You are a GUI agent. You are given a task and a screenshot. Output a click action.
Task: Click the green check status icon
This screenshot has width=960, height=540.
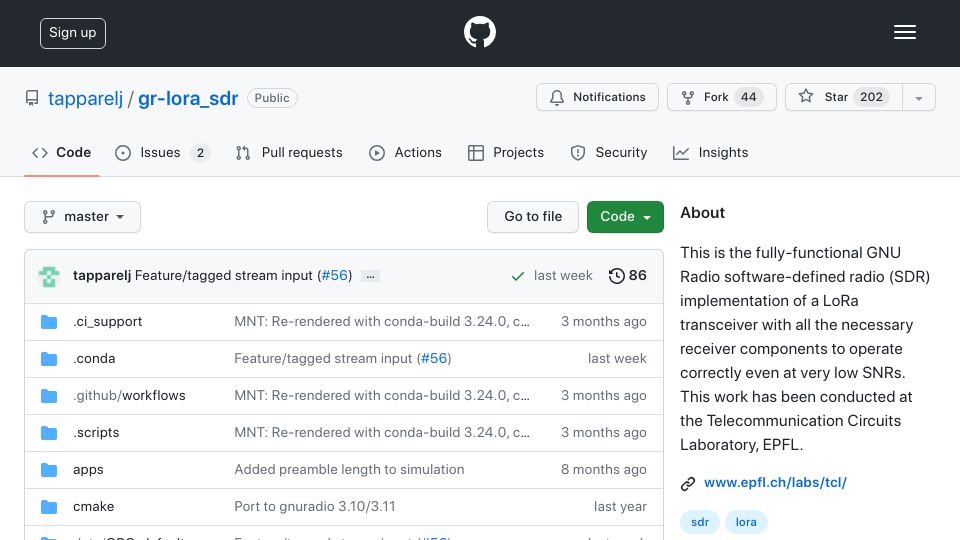tap(517, 276)
